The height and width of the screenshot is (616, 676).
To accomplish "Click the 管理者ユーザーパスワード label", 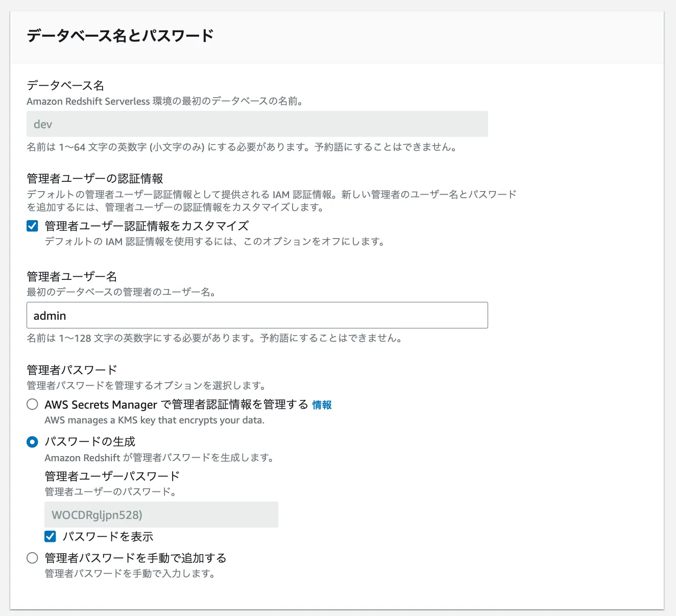I will click(112, 476).
